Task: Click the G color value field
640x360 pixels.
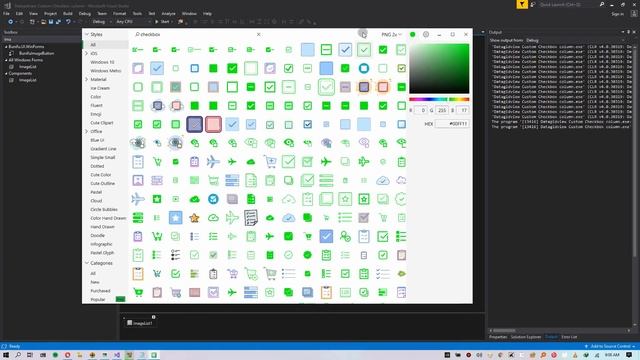Action: (442, 110)
